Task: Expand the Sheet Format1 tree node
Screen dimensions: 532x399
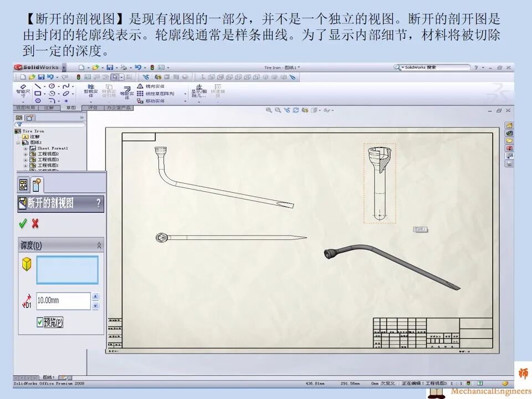Action: (x=25, y=149)
